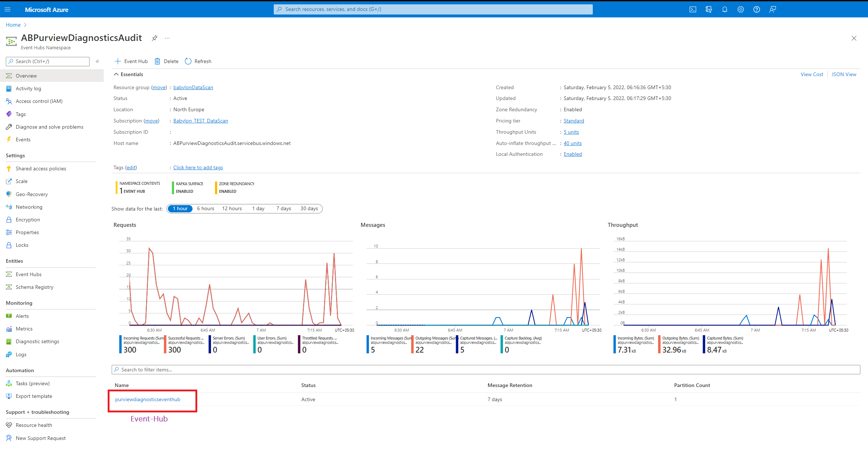This screenshot has height=470, width=868.
Task: Click the Refresh toolbar icon
Action: click(188, 61)
